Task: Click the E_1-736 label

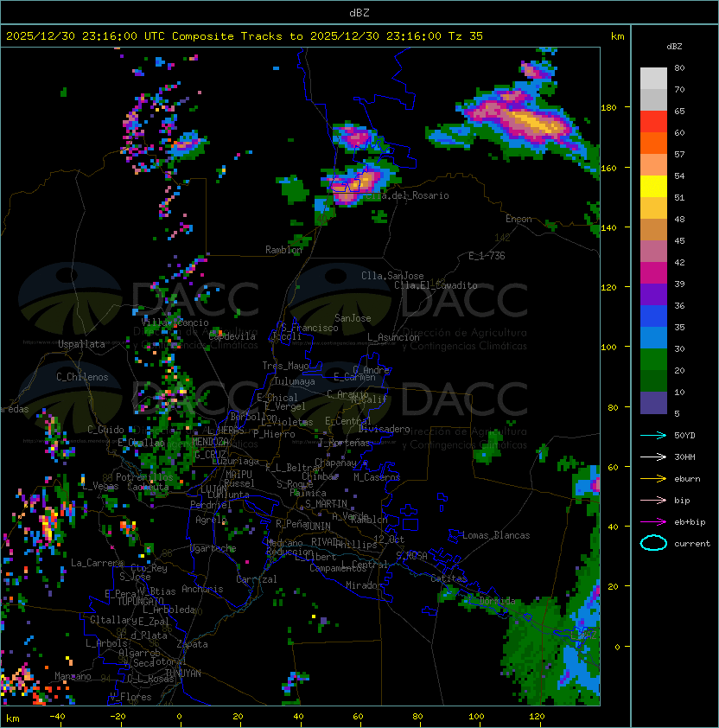Action: pos(487,256)
